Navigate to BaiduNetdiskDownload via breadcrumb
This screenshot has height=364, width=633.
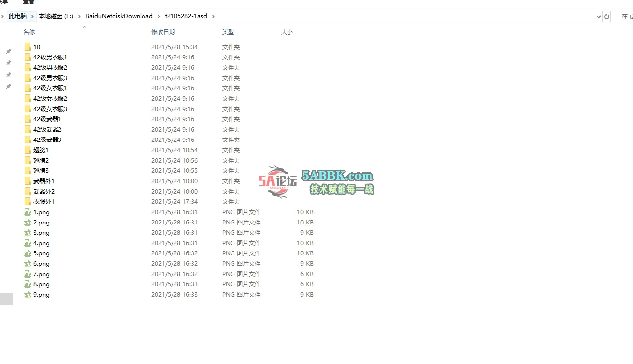tap(118, 16)
